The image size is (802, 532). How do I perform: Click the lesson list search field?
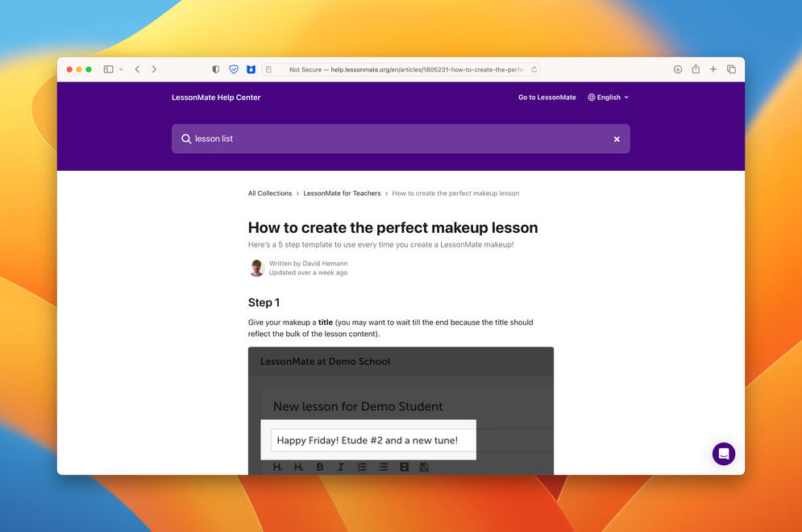pyautogui.click(x=395, y=139)
